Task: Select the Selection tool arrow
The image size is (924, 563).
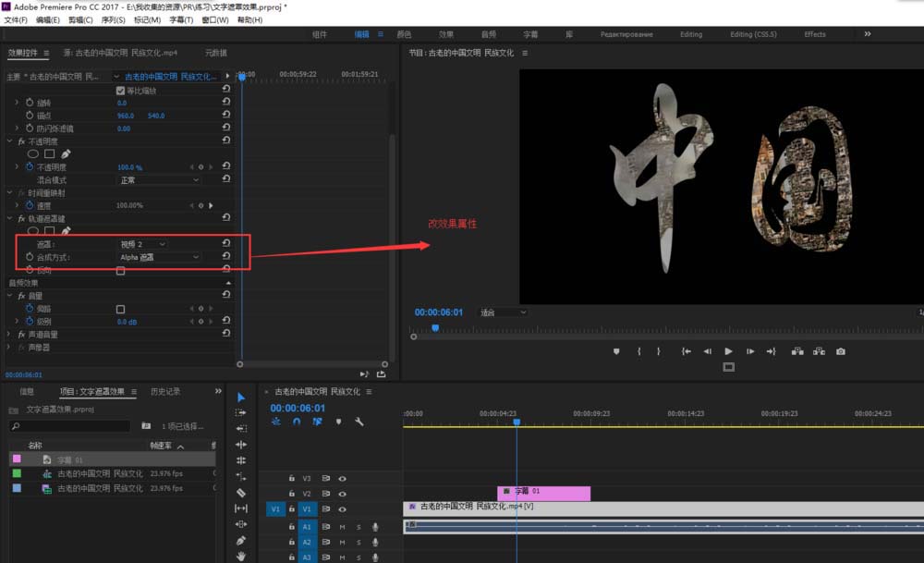Action: [240, 398]
